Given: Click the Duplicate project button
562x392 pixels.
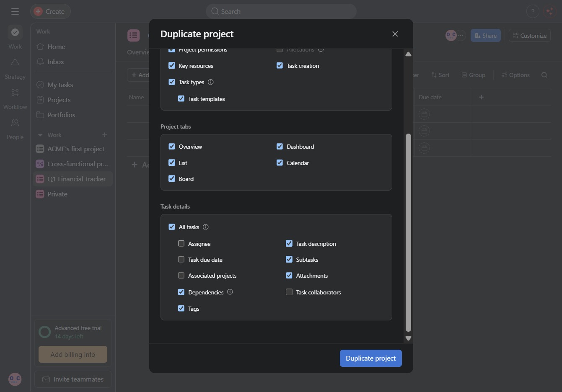Looking at the screenshot, I should tap(371, 358).
